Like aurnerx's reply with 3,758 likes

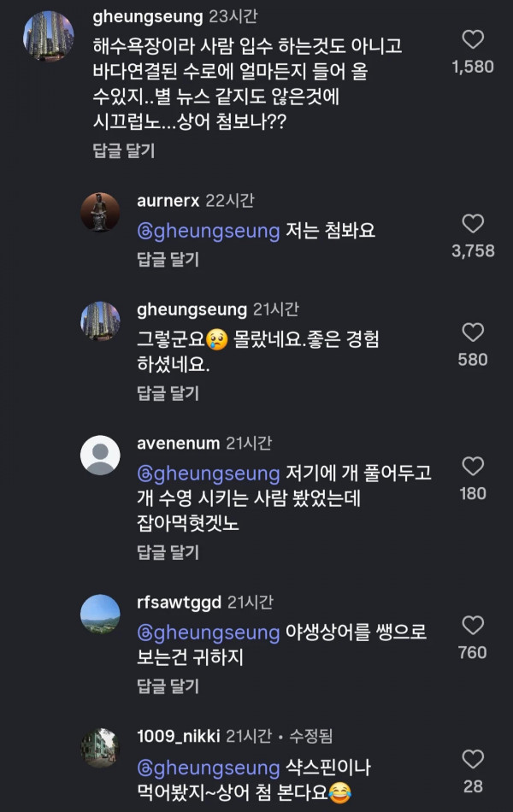pos(473,224)
